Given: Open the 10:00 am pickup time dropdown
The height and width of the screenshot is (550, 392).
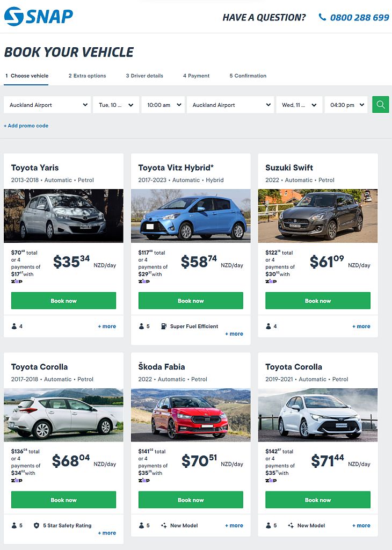Looking at the screenshot, I should [163, 104].
